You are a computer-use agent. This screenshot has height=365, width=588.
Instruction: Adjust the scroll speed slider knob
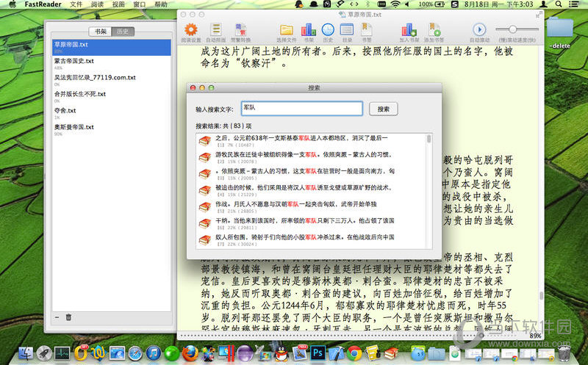pos(512,29)
